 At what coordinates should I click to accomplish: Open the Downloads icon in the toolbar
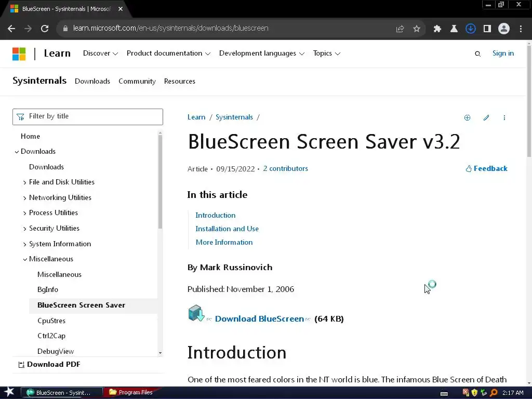pyautogui.click(x=471, y=29)
